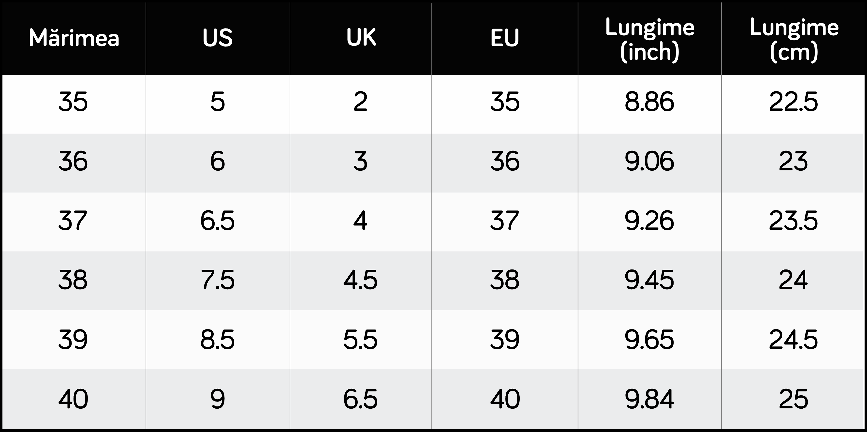The image size is (868, 432).
Task: Select the 9.84 inch length value
Action: pyautogui.click(x=649, y=399)
